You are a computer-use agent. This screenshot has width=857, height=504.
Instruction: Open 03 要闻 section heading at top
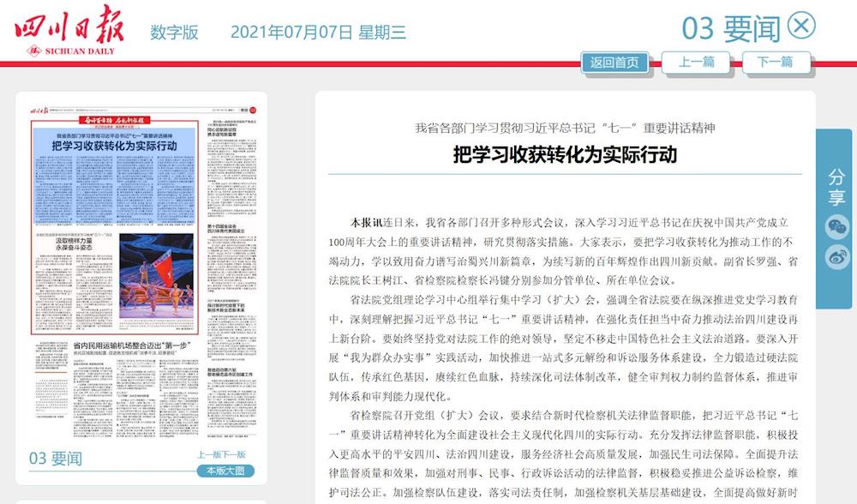click(x=731, y=28)
